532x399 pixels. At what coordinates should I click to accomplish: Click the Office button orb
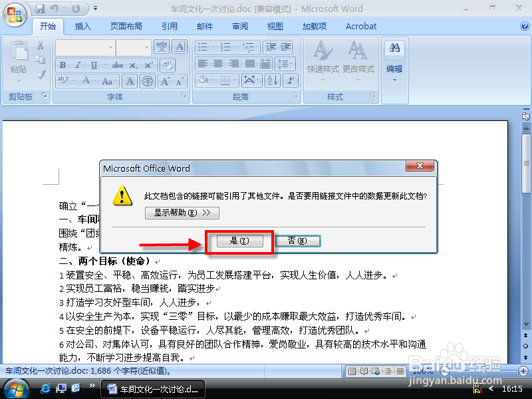click(15, 15)
